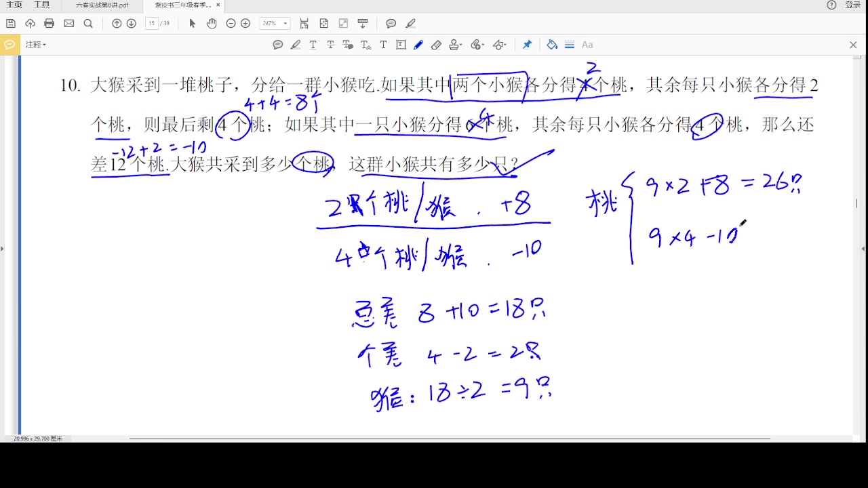Go to previous page arrow
Viewport: 868px width, 488px height.
pos(117,24)
